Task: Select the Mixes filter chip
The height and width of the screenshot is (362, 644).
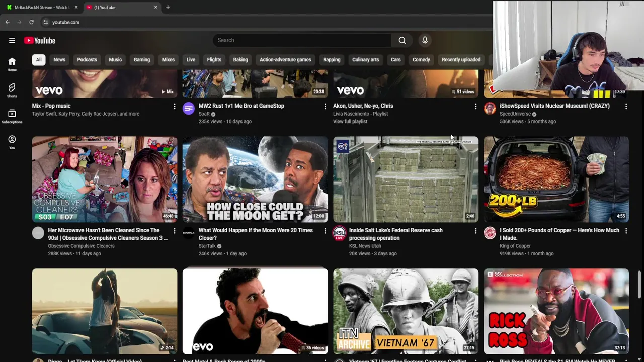Action: click(168, 60)
